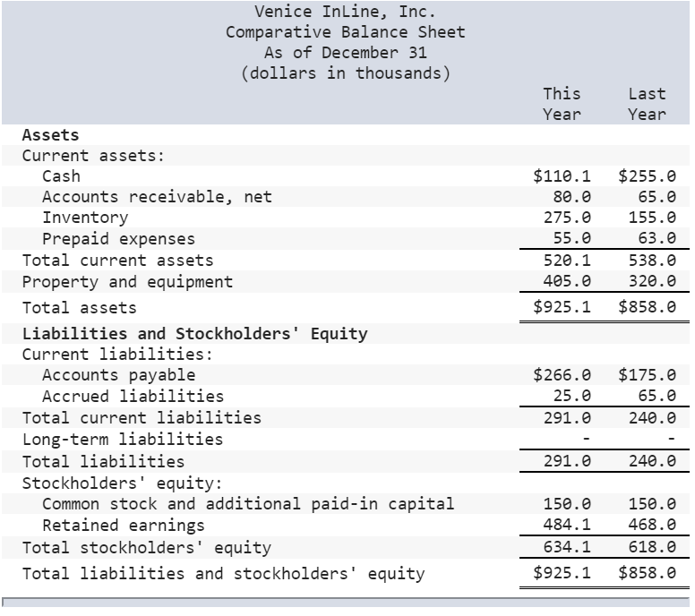The image size is (695, 616).
Task: Click Total current assets value 538.0
Action: [652, 261]
